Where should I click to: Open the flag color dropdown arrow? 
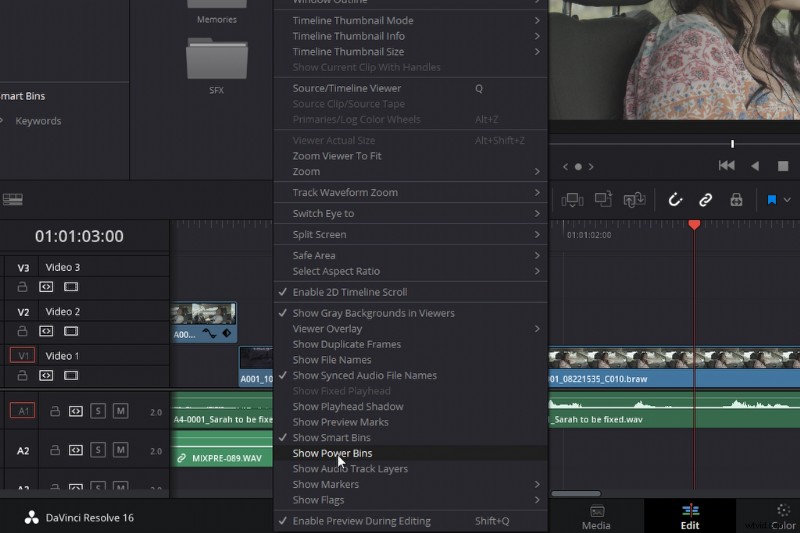point(787,200)
